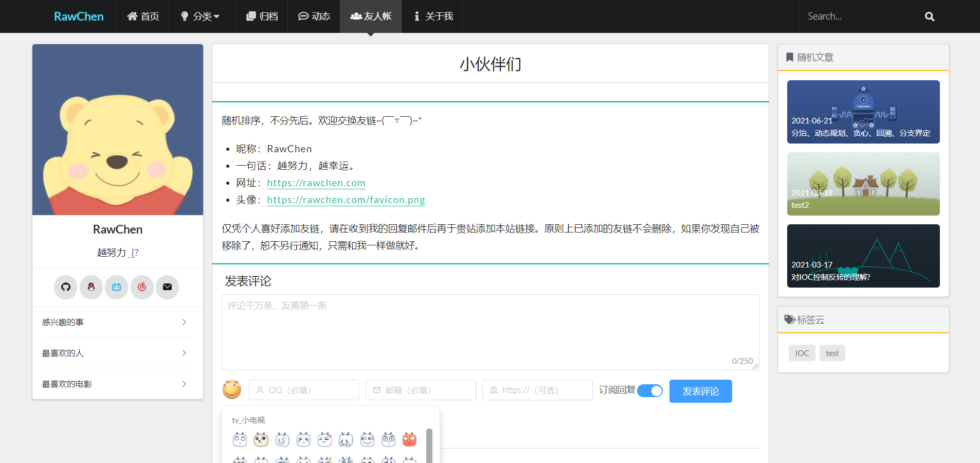Open the 对IOC控制反转的理解 article thumbnail
Image resolution: width=980 pixels, height=463 pixels.
click(863, 256)
